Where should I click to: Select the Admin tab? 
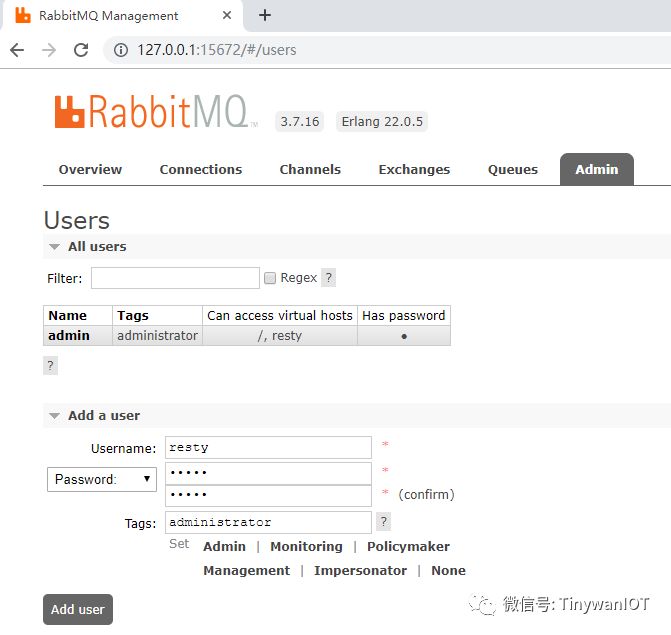point(597,169)
